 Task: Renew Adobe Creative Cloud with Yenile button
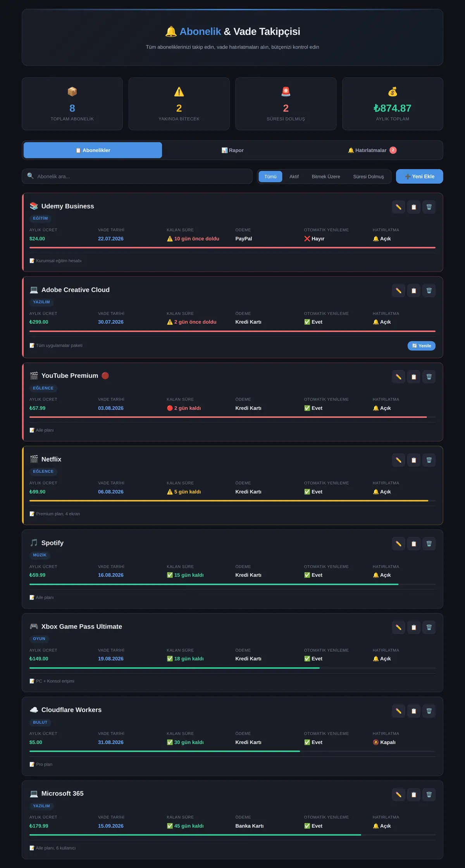(421, 346)
